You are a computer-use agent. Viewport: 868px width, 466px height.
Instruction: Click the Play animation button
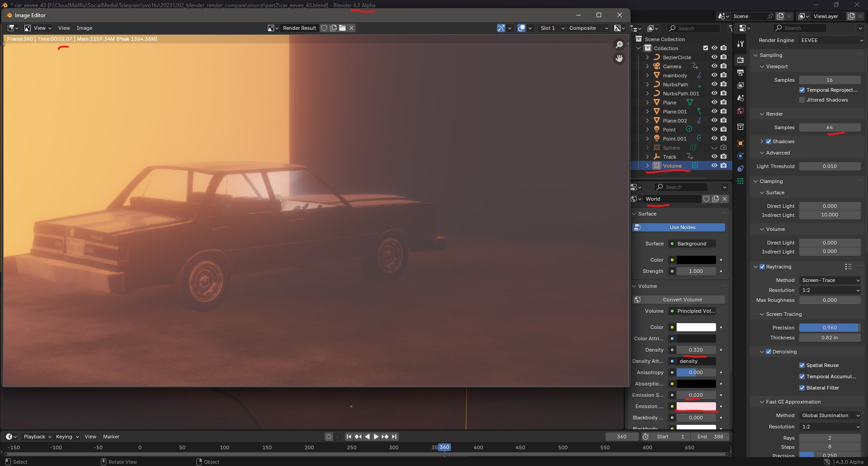coord(376,437)
